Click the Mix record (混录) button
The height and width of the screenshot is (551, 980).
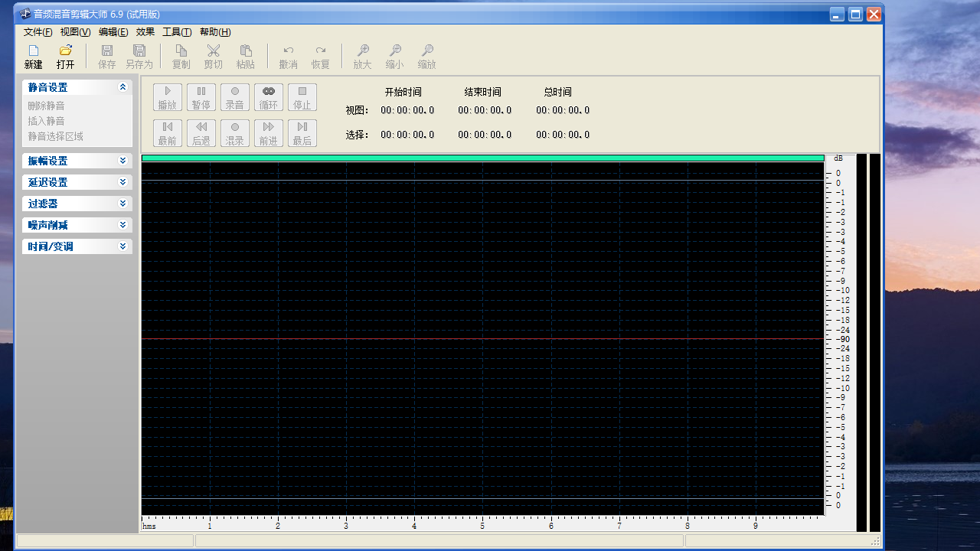point(235,133)
